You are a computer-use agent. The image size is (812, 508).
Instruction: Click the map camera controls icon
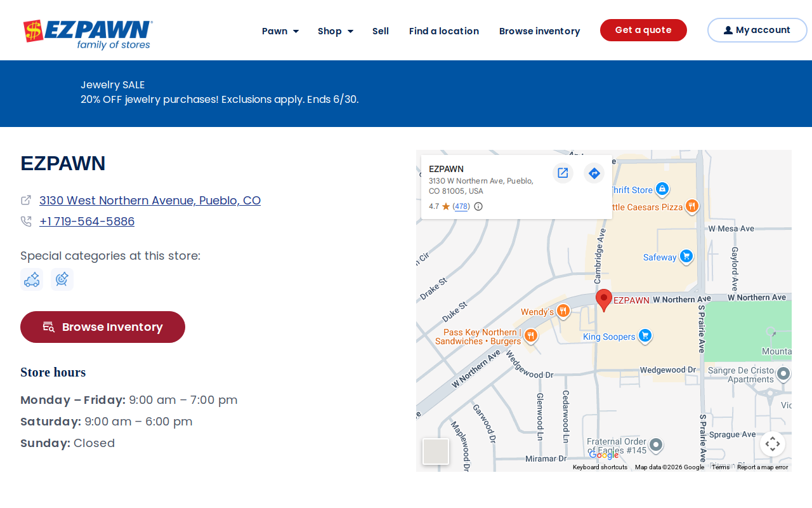pyautogui.click(x=773, y=444)
